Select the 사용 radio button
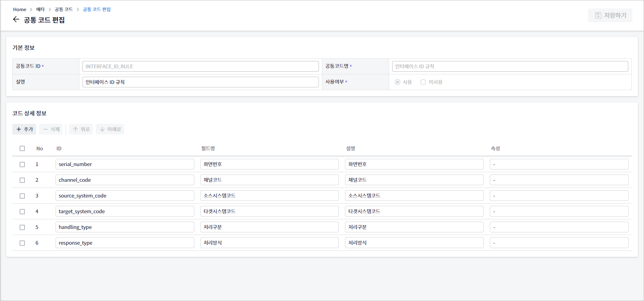The image size is (644, 301). tap(398, 82)
